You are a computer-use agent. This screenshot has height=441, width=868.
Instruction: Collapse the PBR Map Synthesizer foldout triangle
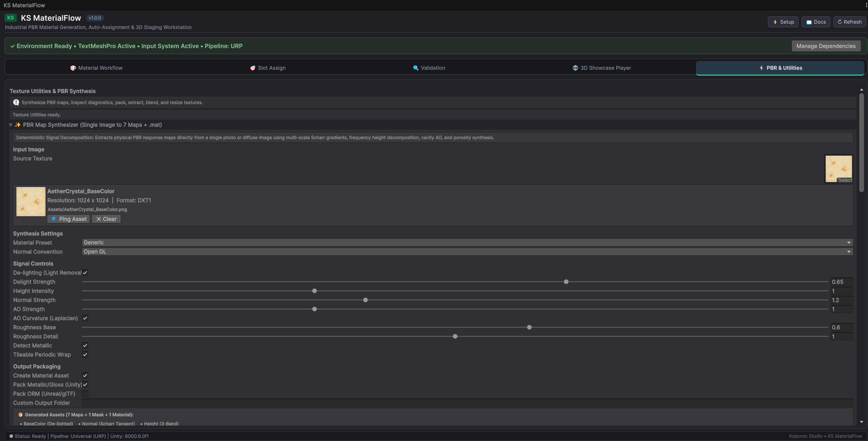pos(10,125)
